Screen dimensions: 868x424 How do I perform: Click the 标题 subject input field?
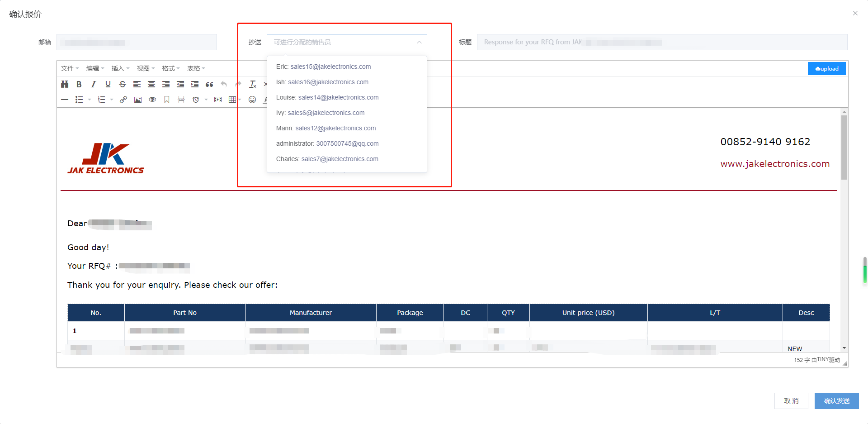(662, 42)
